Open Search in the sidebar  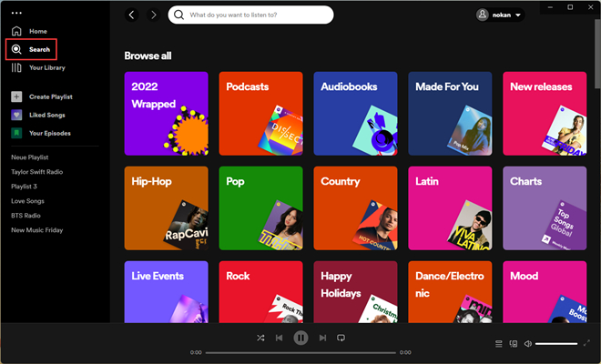31,49
